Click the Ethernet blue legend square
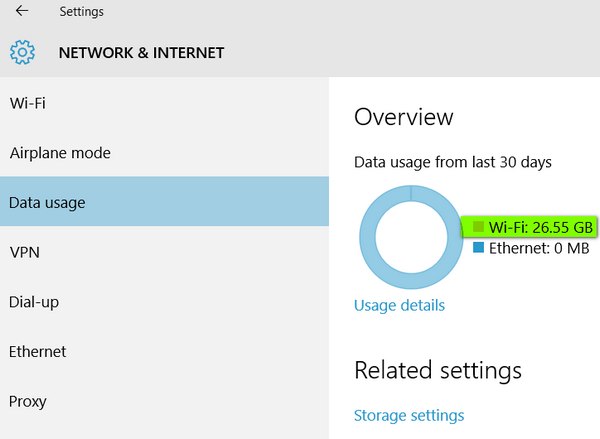Screen dimensions: 600x439 click(x=478, y=247)
